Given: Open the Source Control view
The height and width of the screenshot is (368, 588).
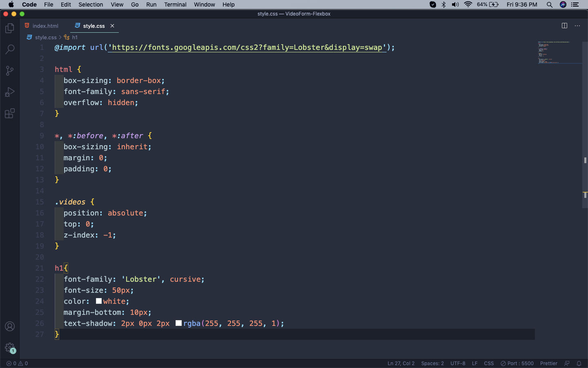Looking at the screenshot, I should pyautogui.click(x=10, y=71).
